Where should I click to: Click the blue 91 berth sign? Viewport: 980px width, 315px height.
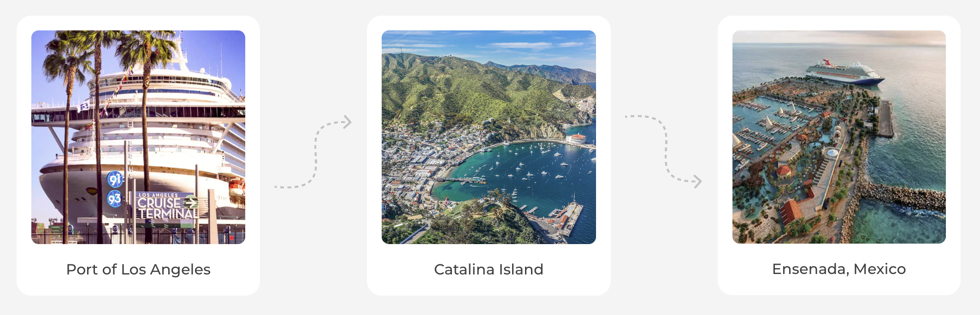tap(115, 179)
